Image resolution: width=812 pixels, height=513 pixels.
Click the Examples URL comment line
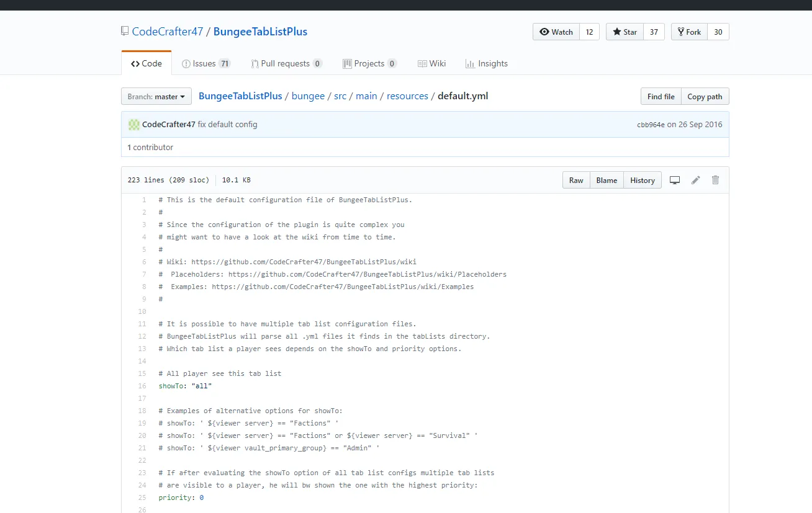[x=317, y=287]
